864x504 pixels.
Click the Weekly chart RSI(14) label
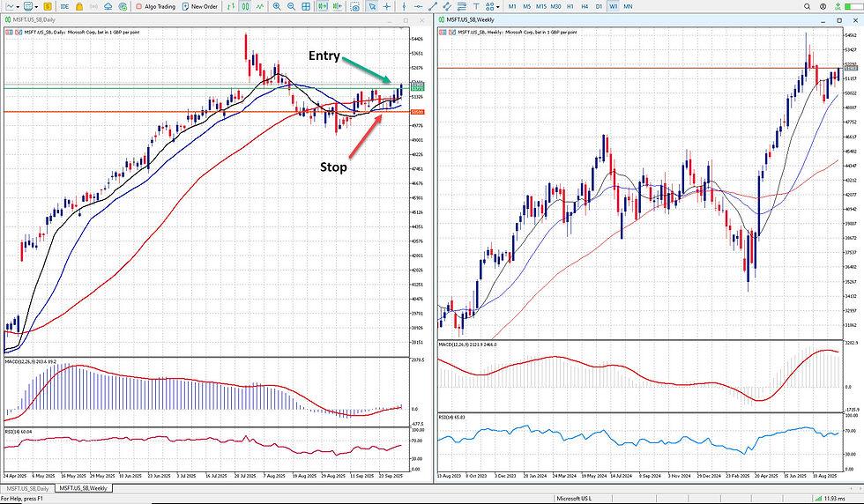pos(451,417)
